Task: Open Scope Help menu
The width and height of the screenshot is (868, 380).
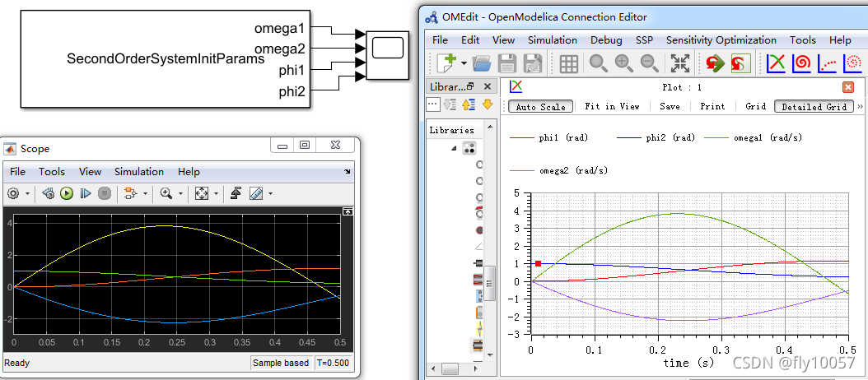Action: [x=189, y=172]
